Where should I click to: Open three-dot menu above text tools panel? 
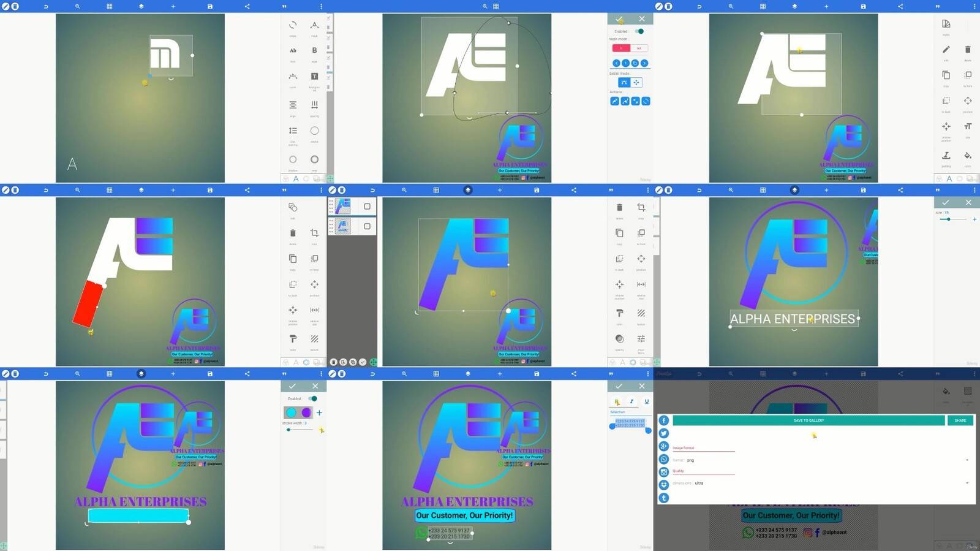(321, 6)
